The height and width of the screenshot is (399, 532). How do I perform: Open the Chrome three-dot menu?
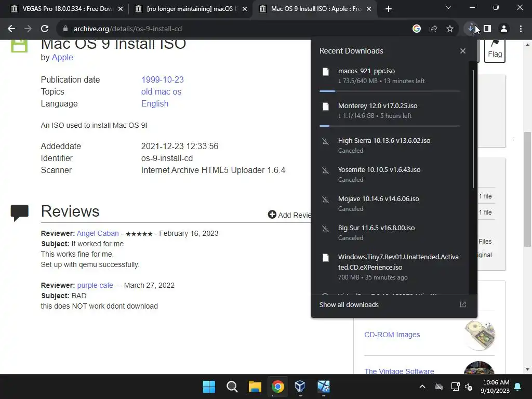tap(521, 29)
